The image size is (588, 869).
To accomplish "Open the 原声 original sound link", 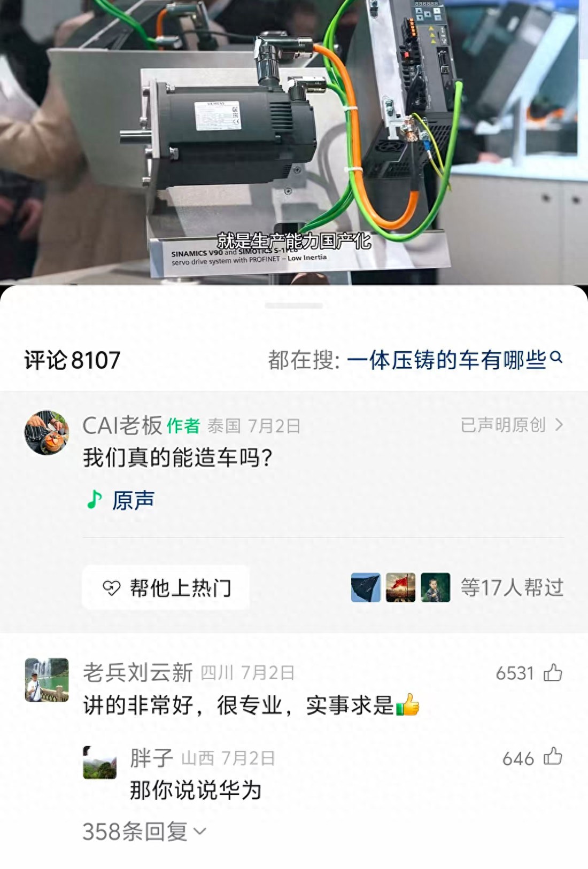I will tap(133, 500).
